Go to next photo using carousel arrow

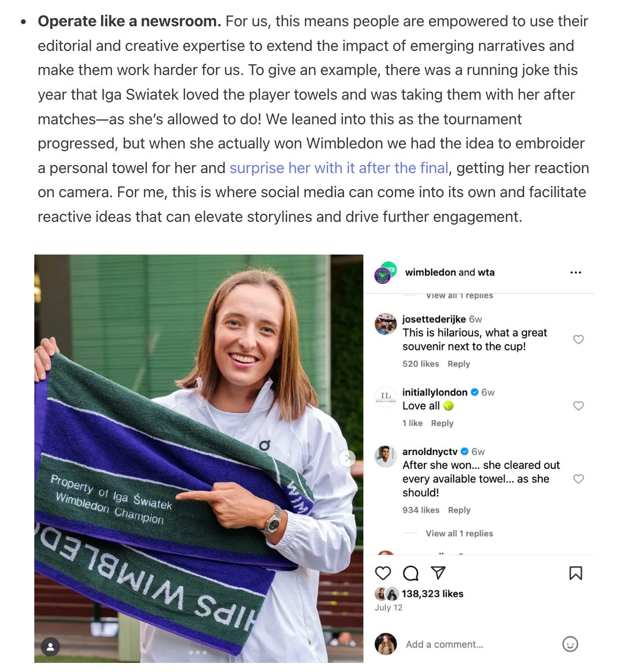347,458
